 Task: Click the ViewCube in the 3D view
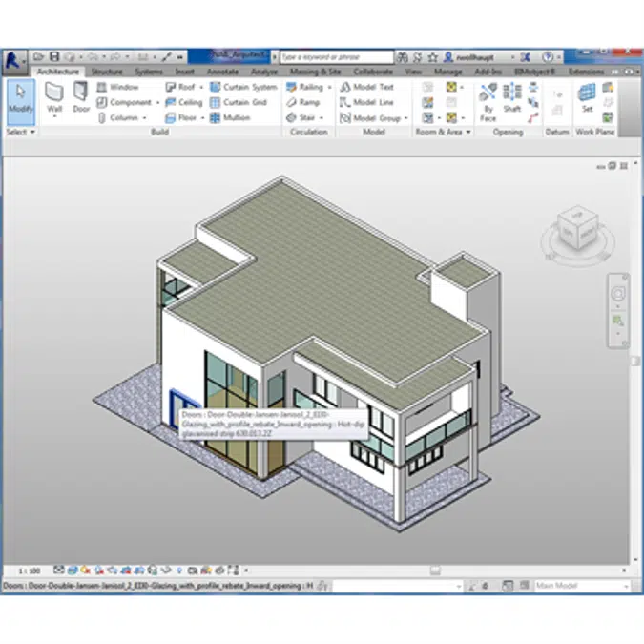pyautogui.click(x=573, y=230)
